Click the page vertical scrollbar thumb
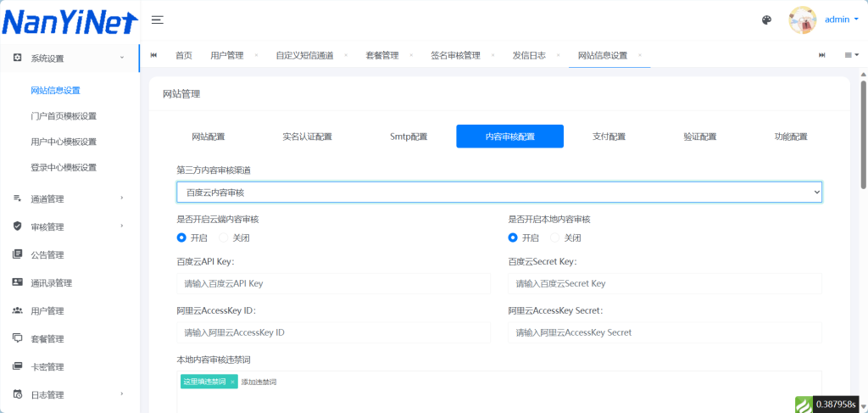868x413 pixels. click(863, 136)
